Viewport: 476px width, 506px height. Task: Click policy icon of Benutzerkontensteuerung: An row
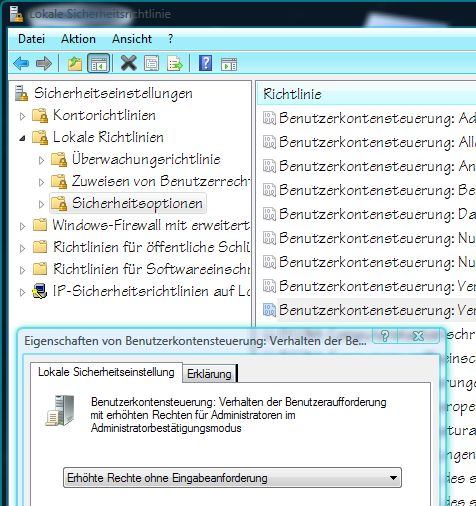pyautogui.click(x=269, y=166)
